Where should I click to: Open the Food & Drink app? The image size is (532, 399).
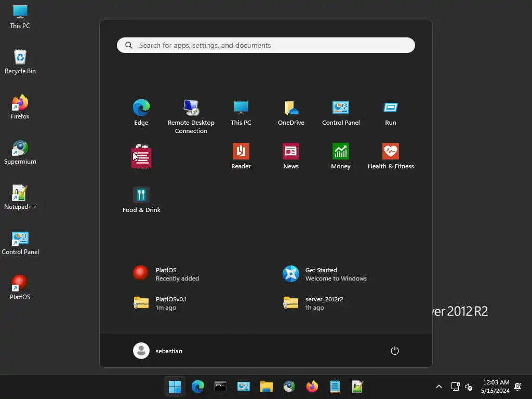[x=141, y=200]
